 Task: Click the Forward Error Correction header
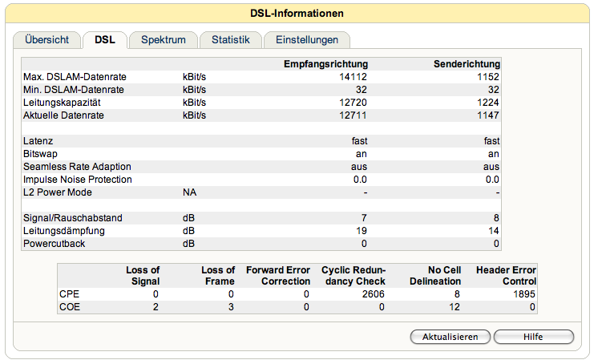click(278, 276)
